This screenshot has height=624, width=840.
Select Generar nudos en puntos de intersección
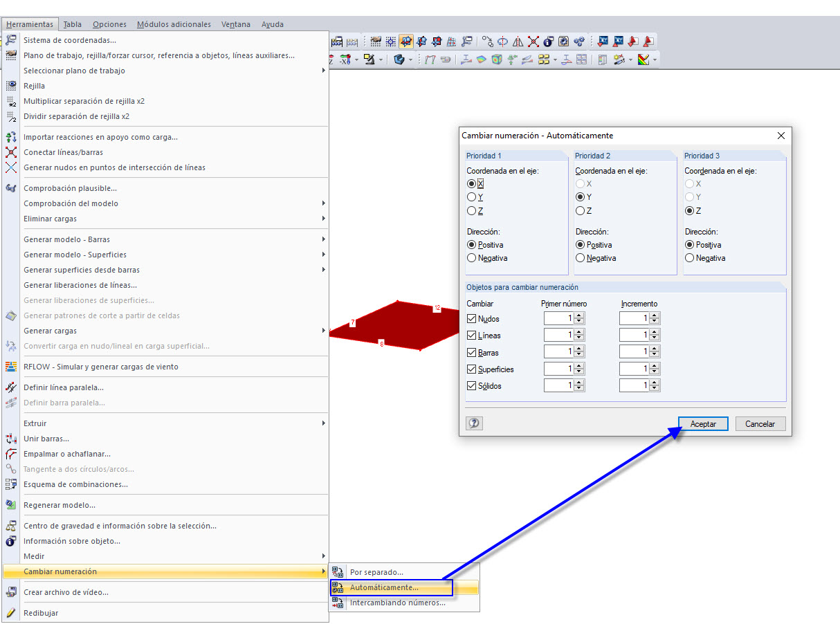[166, 167]
